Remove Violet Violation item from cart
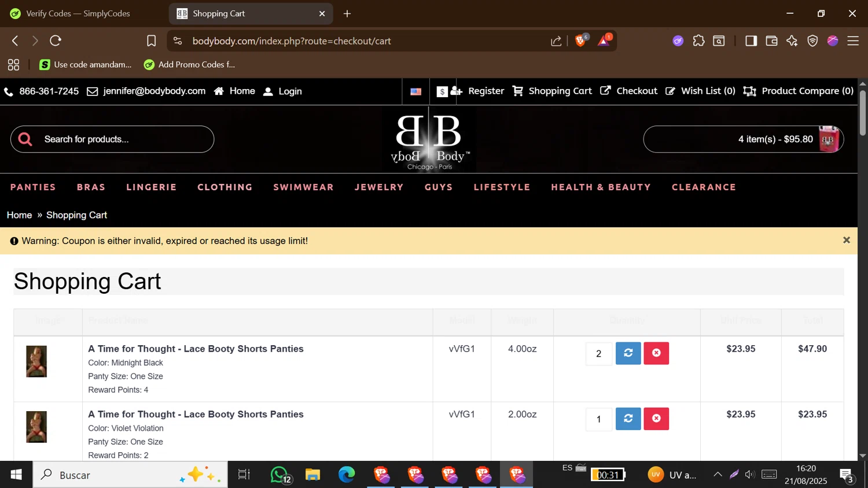 656,419
